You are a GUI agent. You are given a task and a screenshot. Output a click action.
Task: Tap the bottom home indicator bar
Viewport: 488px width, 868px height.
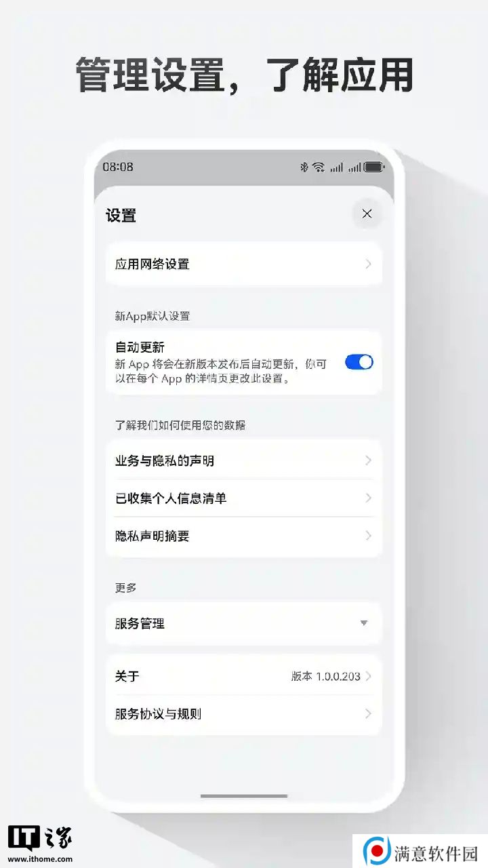pyautogui.click(x=244, y=796)
